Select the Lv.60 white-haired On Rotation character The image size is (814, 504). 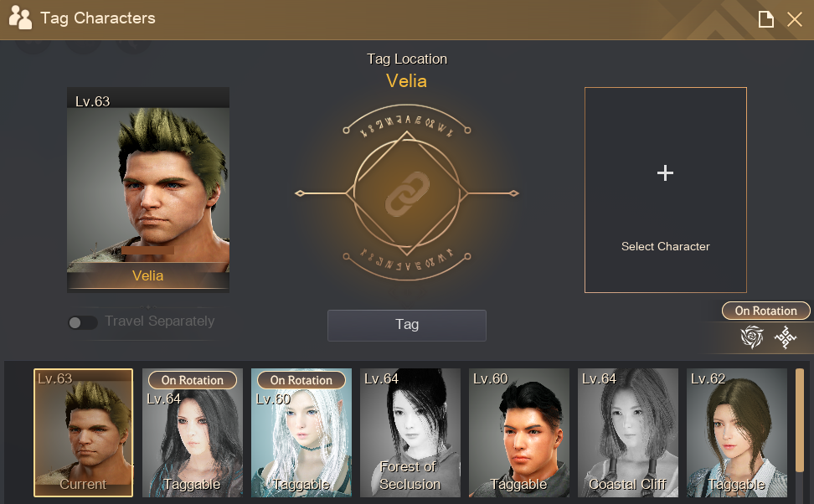tap(301, 433)
